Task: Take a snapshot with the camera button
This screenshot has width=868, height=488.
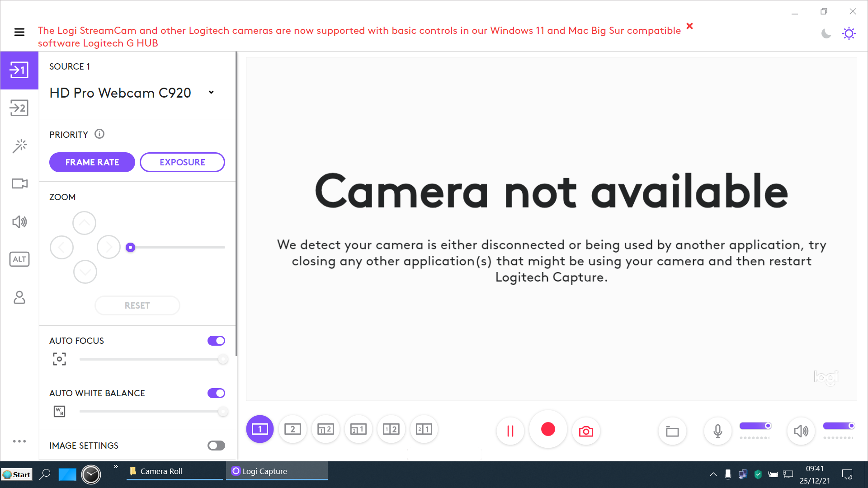Action: coord(586,431)
